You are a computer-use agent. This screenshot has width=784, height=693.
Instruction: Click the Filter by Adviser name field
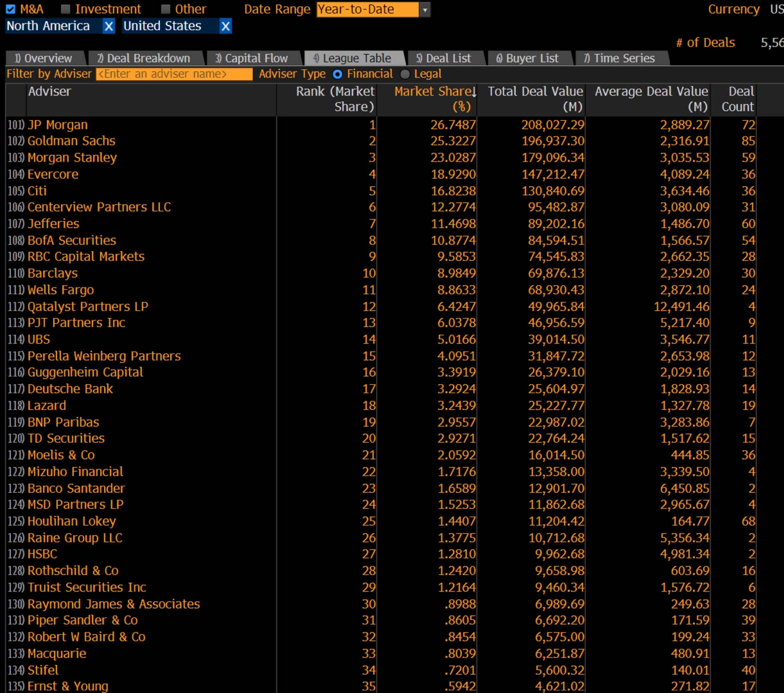[174, 74]
